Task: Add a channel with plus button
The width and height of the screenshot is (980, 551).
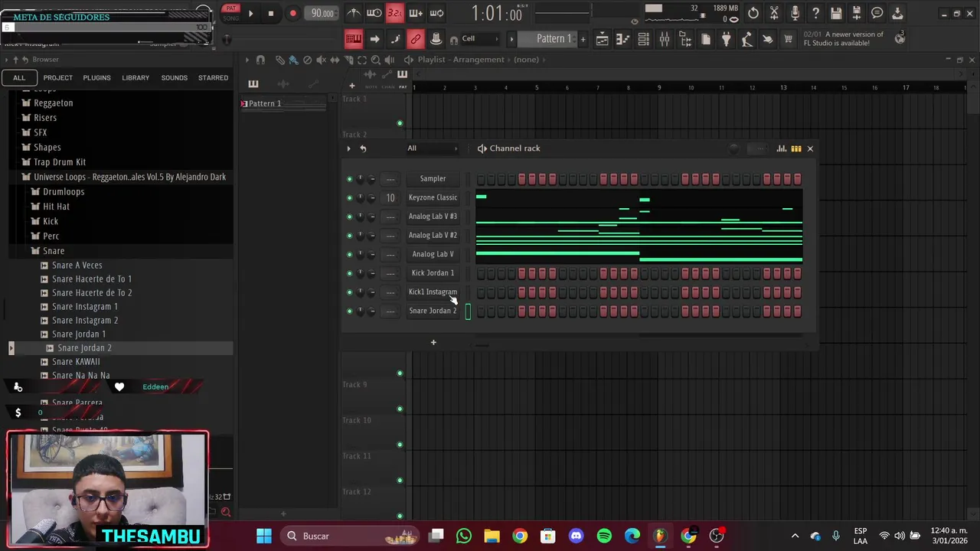Action: [x=433, y=342]
